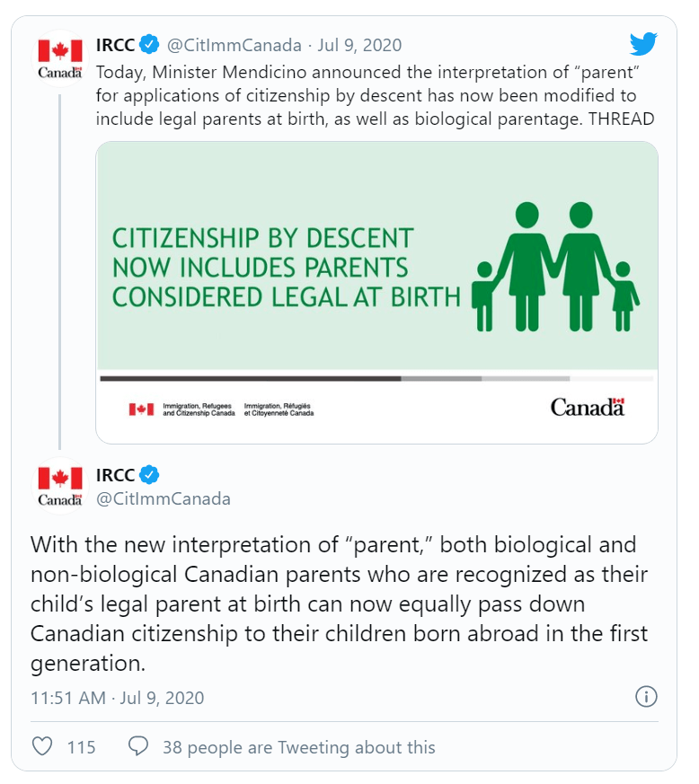The image size is (699, 784).
Task: Open the 11:51 AM · Jul 9, 2020 timestamp
Action: tap(118, 698)
